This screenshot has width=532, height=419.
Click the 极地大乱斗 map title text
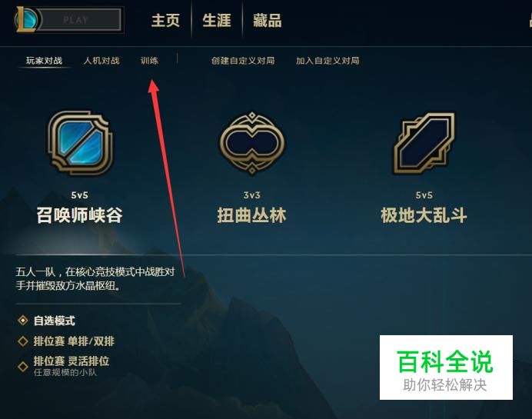[424, 215]
